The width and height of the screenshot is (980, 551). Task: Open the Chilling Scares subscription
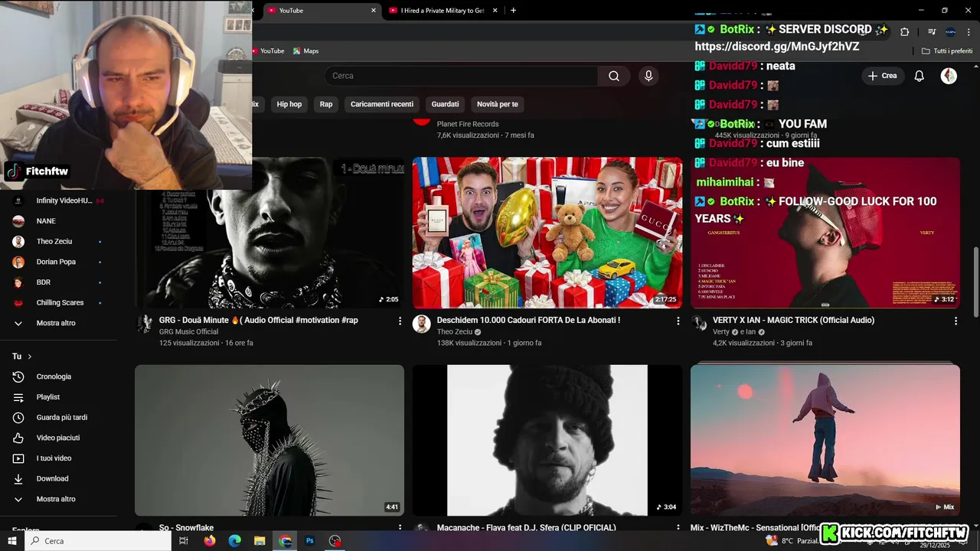pyautogui.click(x=60, y=303)
